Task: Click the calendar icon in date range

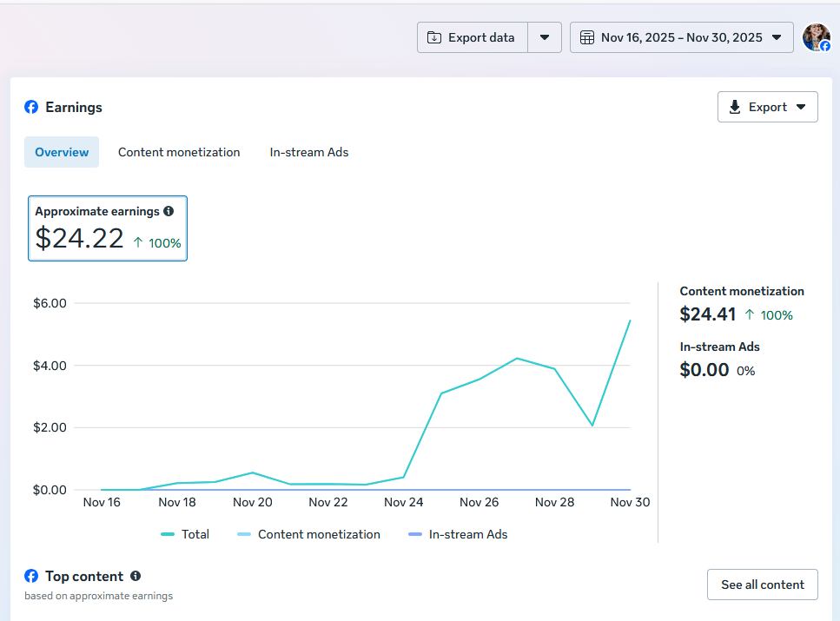Action: click(x=587, y=37)
